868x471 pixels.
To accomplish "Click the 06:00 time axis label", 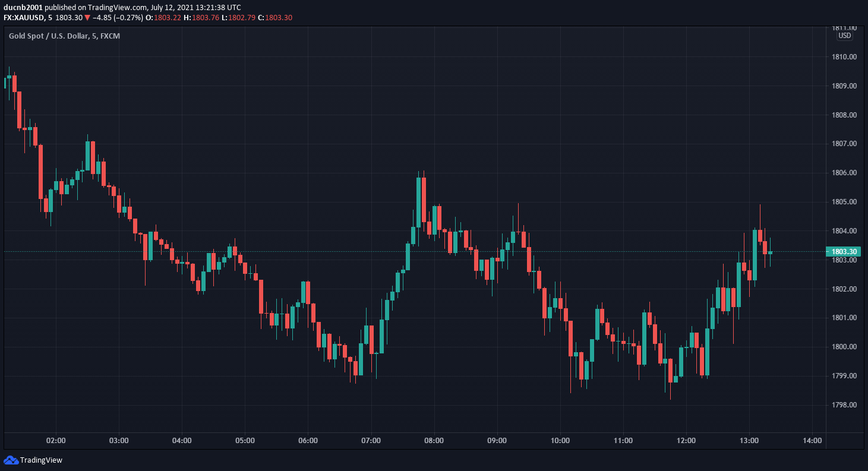I will click(308, 441).
